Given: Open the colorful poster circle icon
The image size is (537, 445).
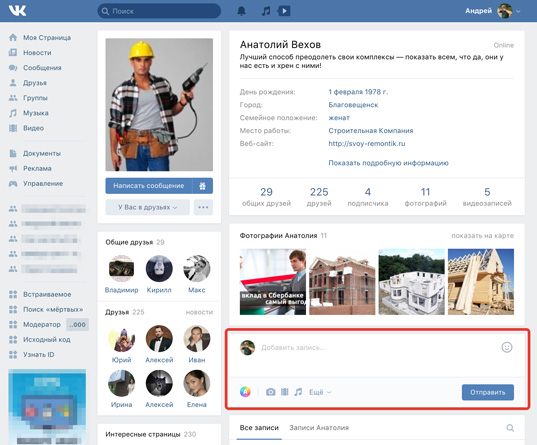Looking at the screenshot, I should point(245,392).
